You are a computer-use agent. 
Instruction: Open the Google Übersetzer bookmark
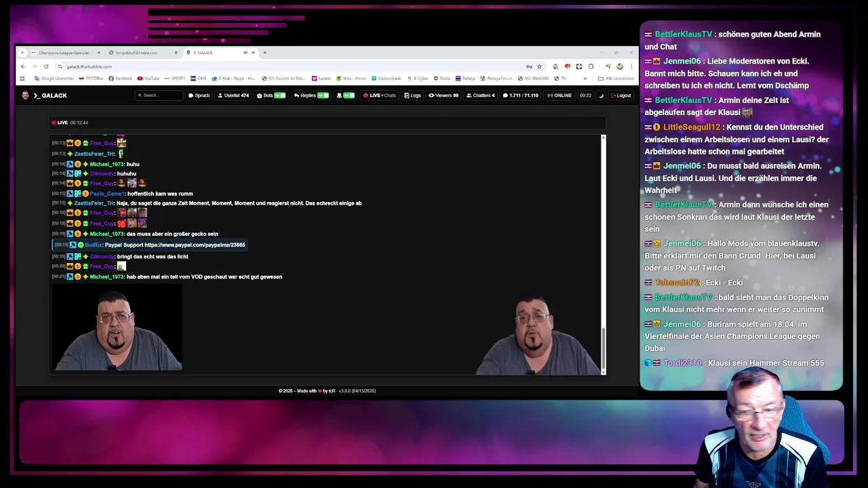pos(54,79)
